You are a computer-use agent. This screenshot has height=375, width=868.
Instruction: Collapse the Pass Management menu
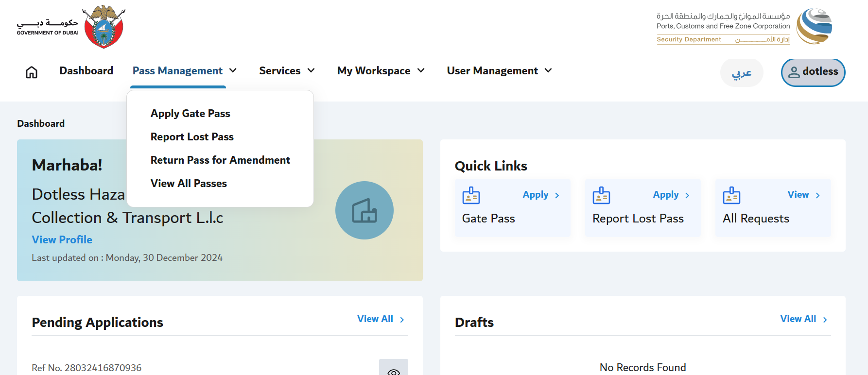(x=184, y=71)
